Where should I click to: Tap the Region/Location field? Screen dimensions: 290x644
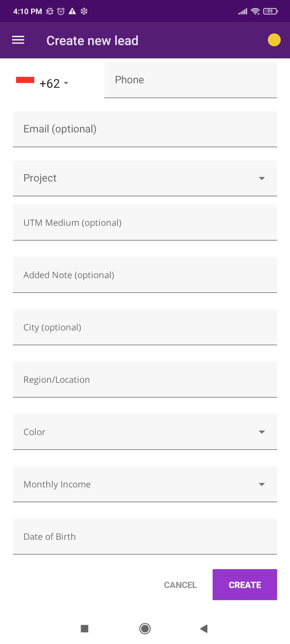[145, 380]
